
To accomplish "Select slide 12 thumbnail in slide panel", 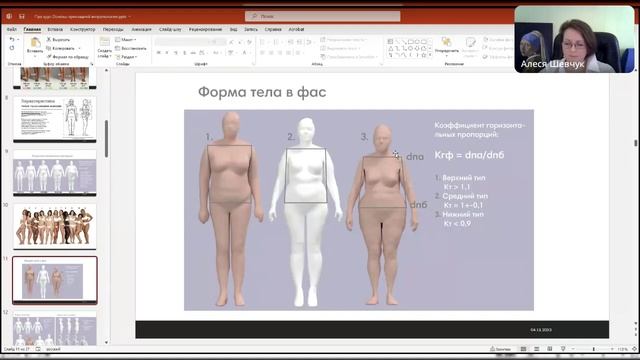I will [55, 329].
